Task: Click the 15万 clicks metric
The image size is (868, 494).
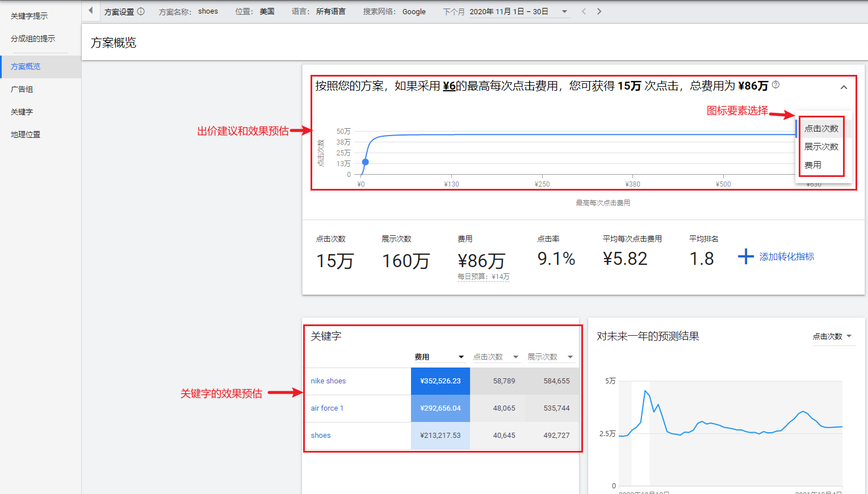Action: click(x=335, y=261)
